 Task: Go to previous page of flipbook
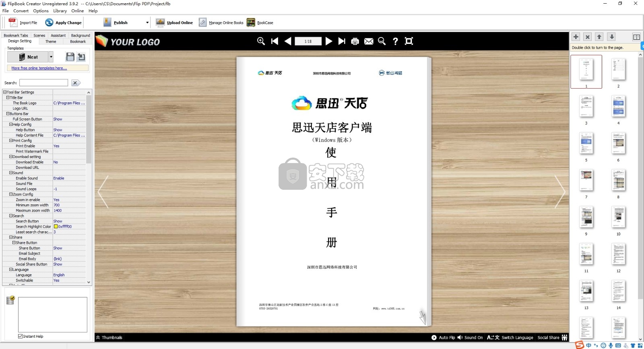coord(288,41)
